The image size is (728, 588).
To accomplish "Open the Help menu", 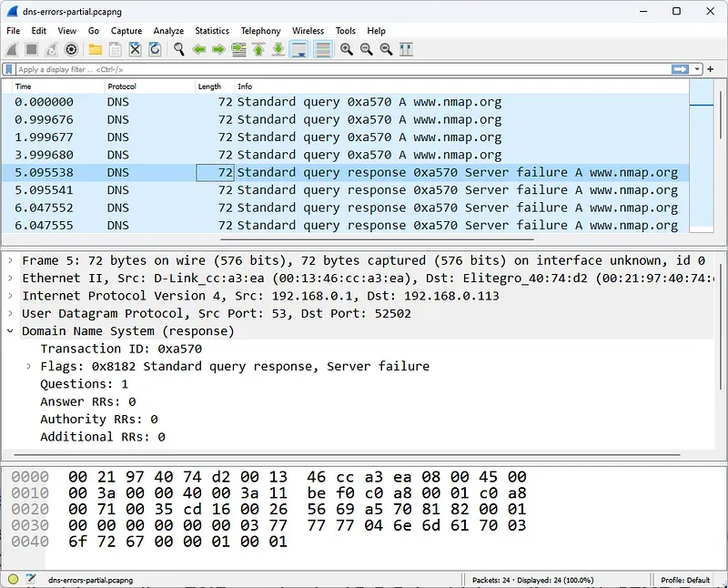I will [x=376, y=31].
